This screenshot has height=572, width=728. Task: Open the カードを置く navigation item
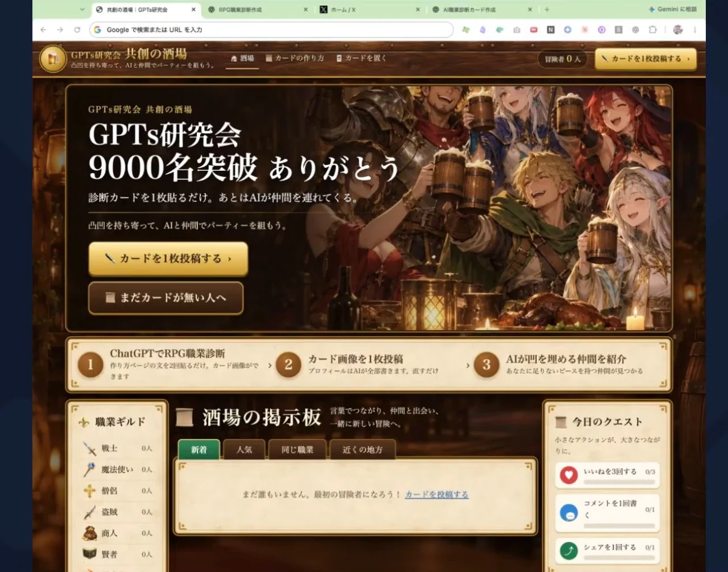(x=361, y=59)
